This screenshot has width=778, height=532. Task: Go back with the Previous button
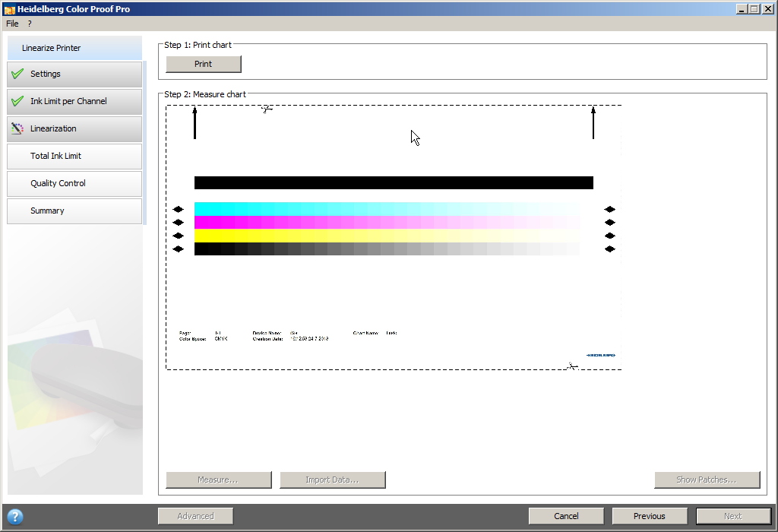click(650, 516)
